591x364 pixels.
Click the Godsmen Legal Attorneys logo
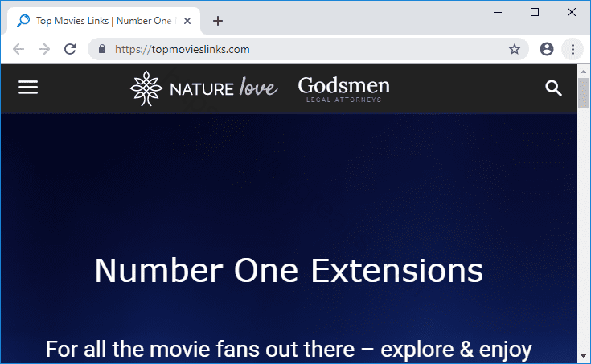(344, 89)
